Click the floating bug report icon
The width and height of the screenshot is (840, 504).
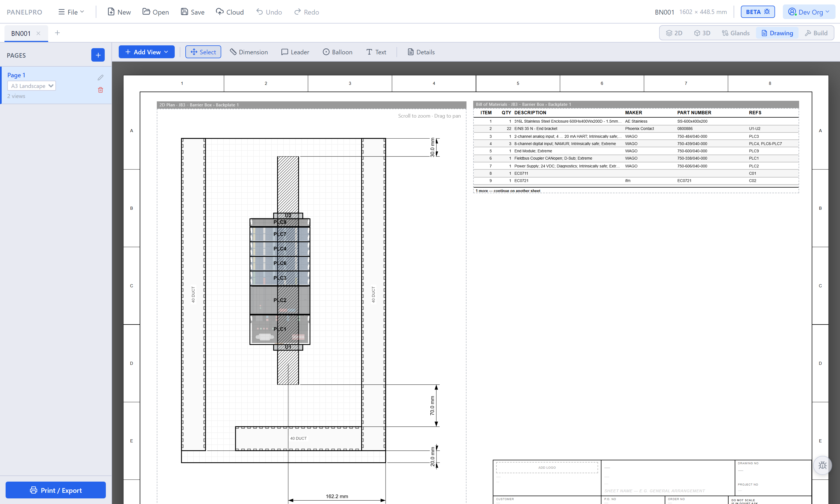pos(822,465)
